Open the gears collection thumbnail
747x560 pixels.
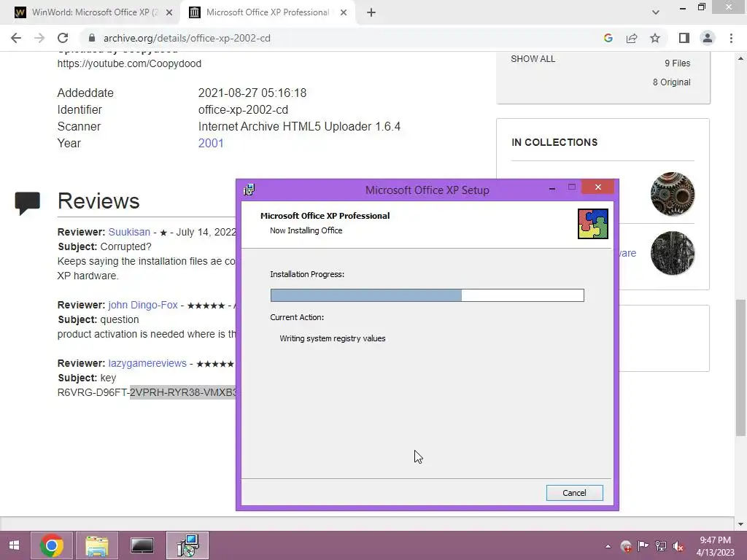click(672, 194)
